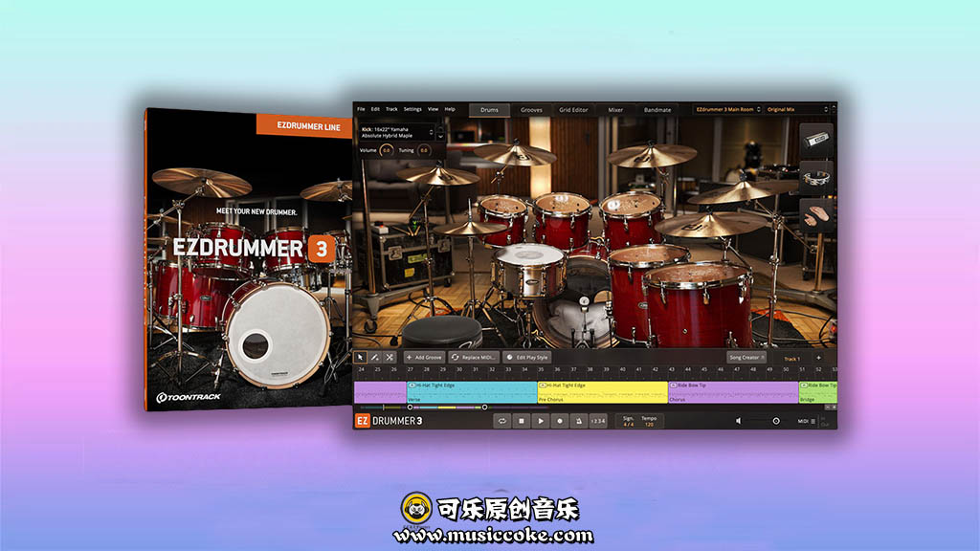Select the Track 1 tab
The height and width of the screenshot is (551, 980).
[791, 359]
